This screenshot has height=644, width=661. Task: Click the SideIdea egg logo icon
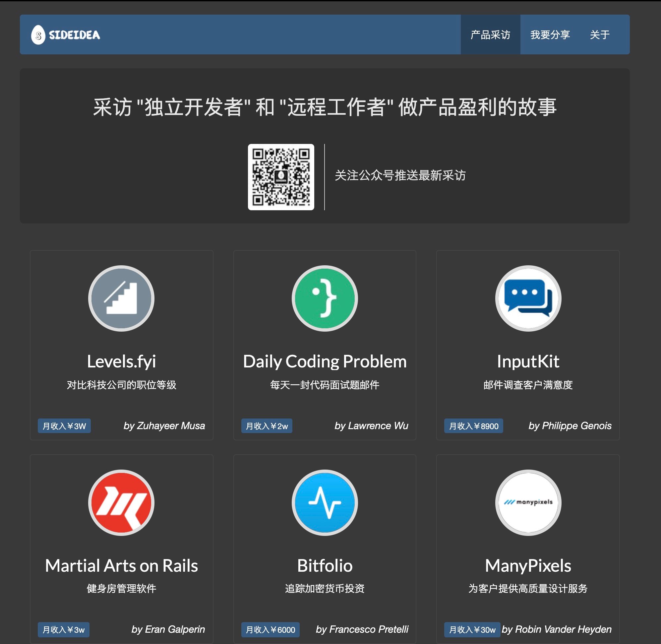(x=38, y=35)
